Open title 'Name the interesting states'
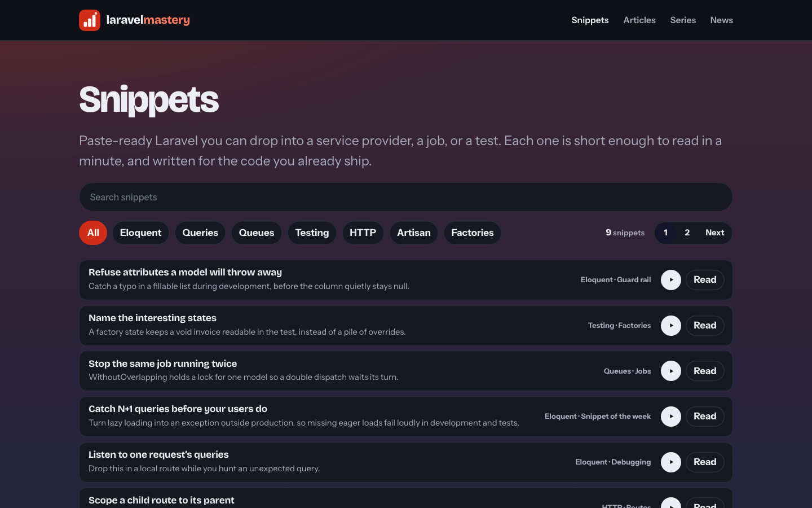812x508 pixels. (x=152, y=318)
